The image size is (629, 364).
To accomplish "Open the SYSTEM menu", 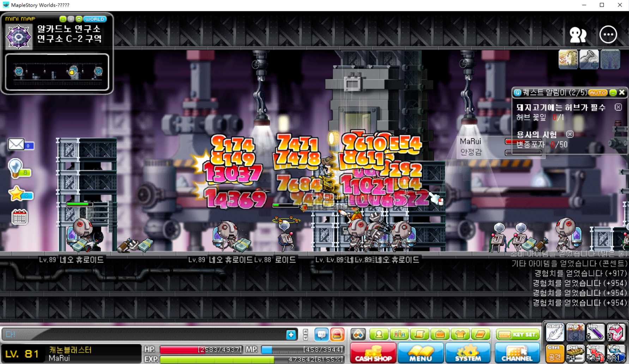I will coord(468,353).
